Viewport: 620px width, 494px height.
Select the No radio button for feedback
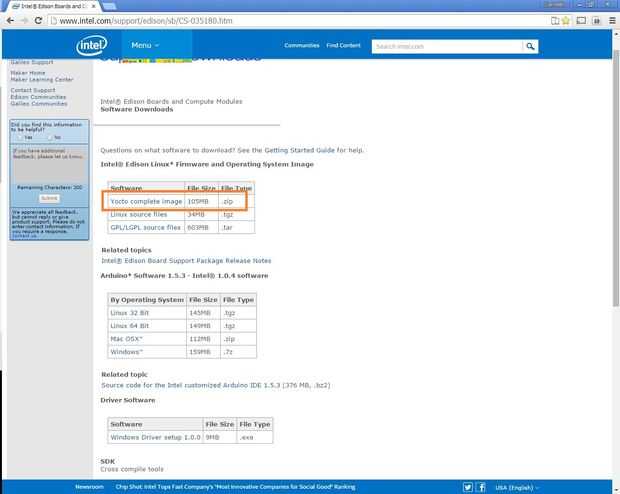tap(50, 138)
